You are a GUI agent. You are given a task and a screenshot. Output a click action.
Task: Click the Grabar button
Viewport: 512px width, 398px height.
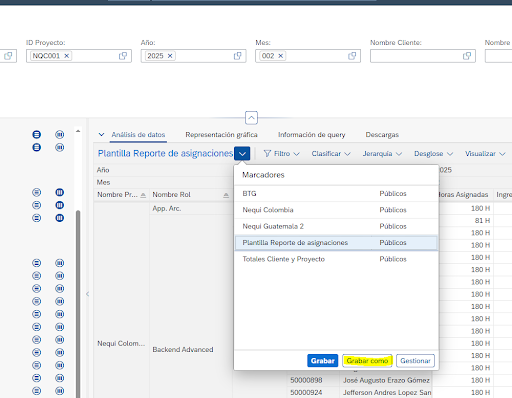322,361
